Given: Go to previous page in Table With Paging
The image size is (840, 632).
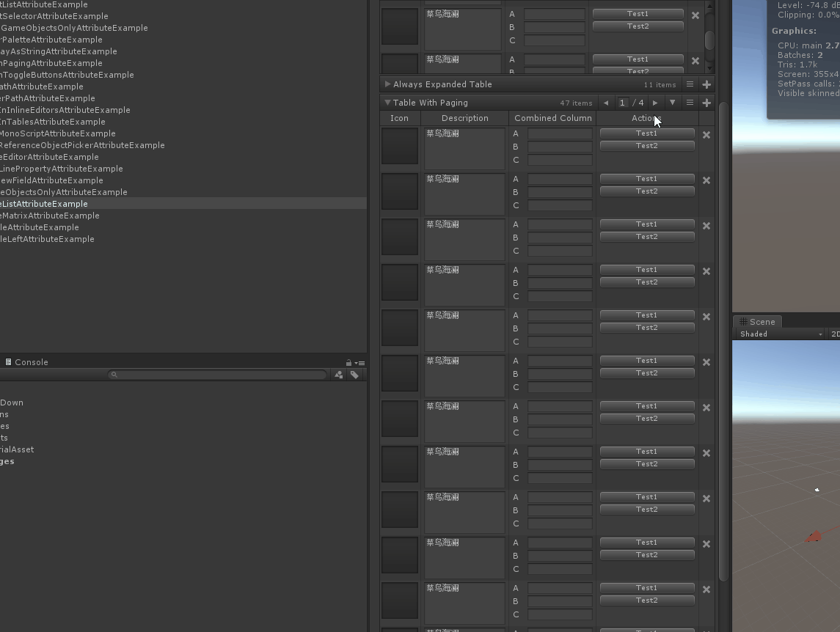Looking at the screenshot, I should pyautogui.click(x=606, y=103).
